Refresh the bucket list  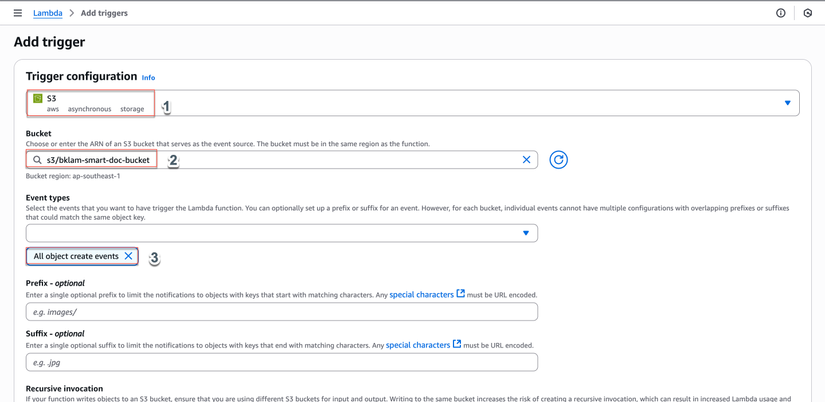(x=558, y=160)
